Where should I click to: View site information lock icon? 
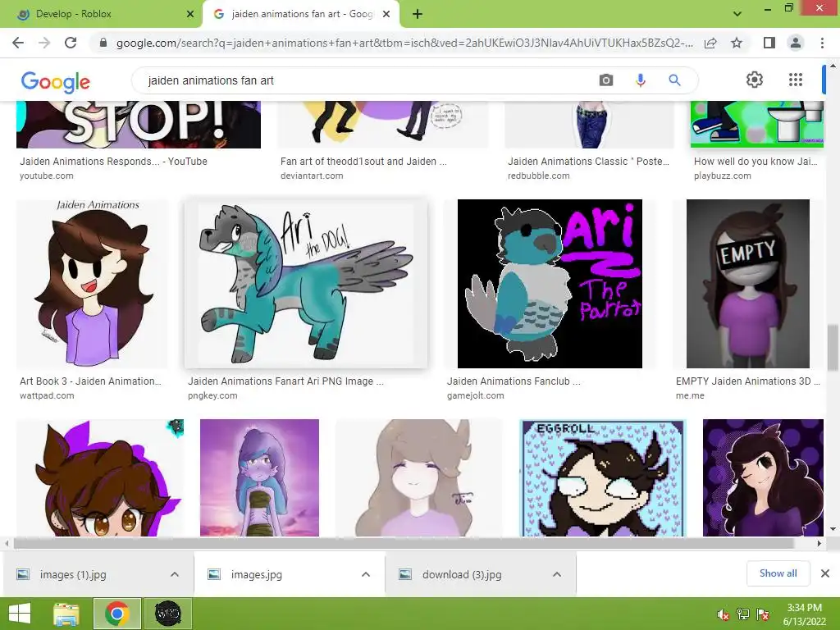pyautogui.click(x=103, y=43)
